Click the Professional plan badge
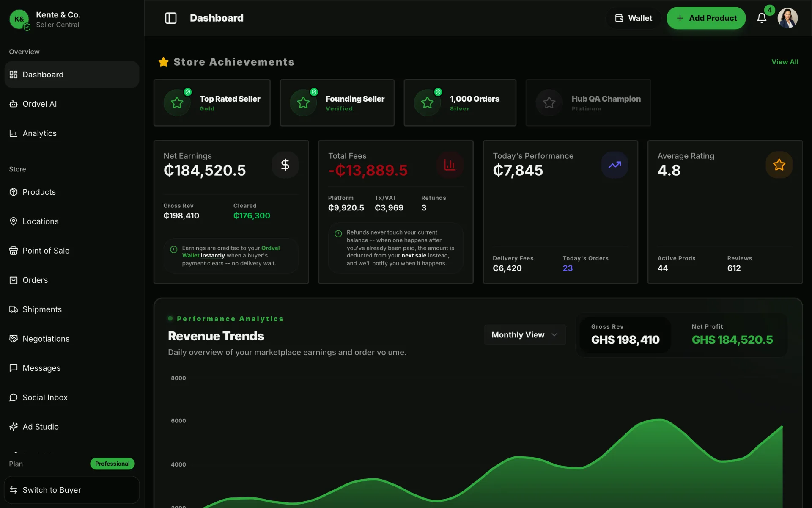 click(x=112, y=464)
